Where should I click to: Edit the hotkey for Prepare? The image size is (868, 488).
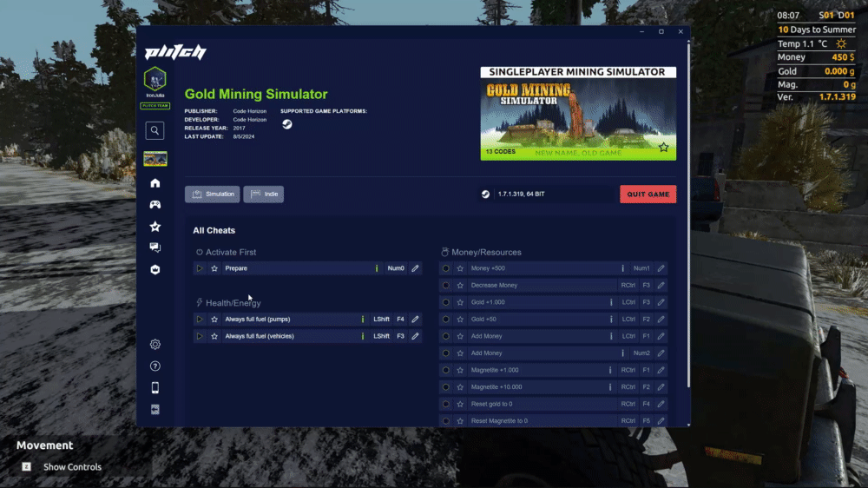415,268
